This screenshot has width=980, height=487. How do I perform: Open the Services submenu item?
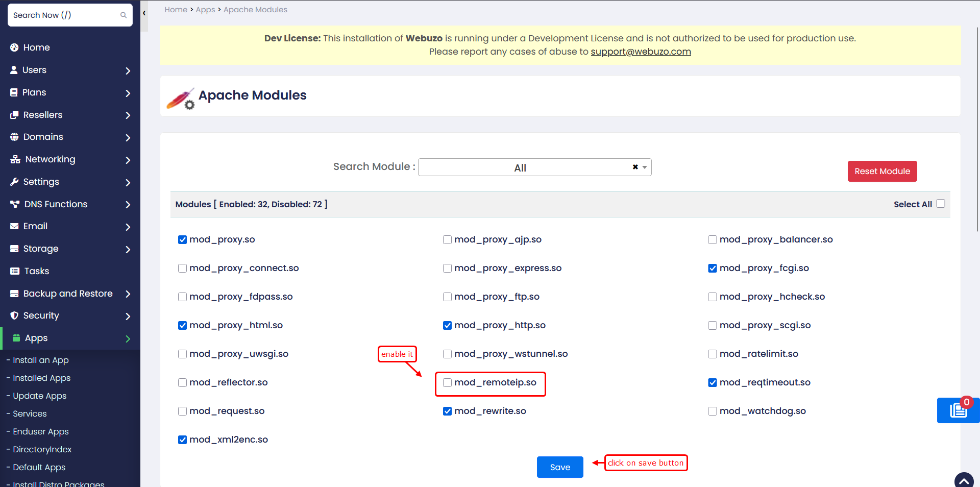(x=30, y=413)
